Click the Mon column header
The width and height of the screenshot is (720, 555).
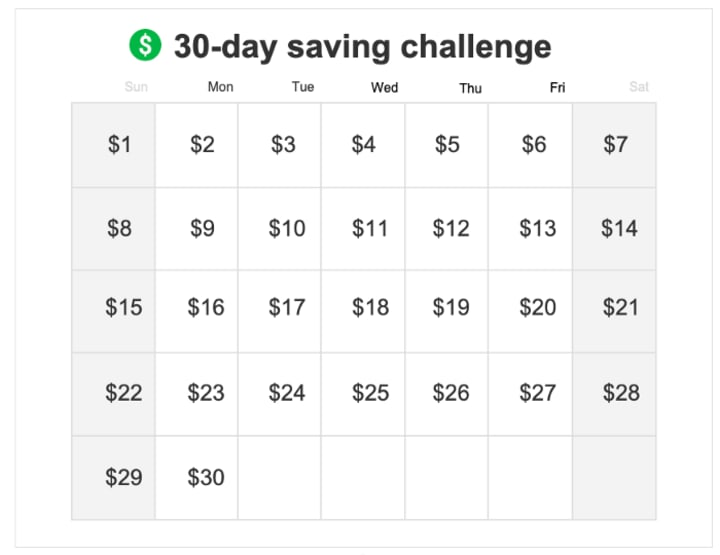pyautogui.click(x=220, y=87)
